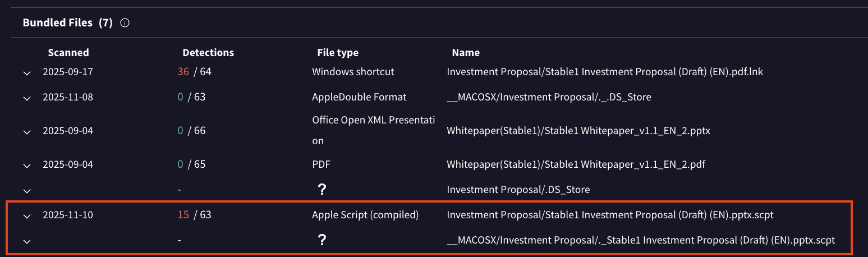Click the 36 / 64 detections value

pos(194,72)
